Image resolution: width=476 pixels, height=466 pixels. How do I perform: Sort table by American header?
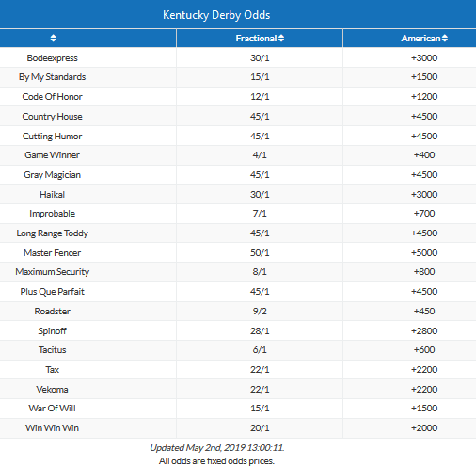(420, 39)
